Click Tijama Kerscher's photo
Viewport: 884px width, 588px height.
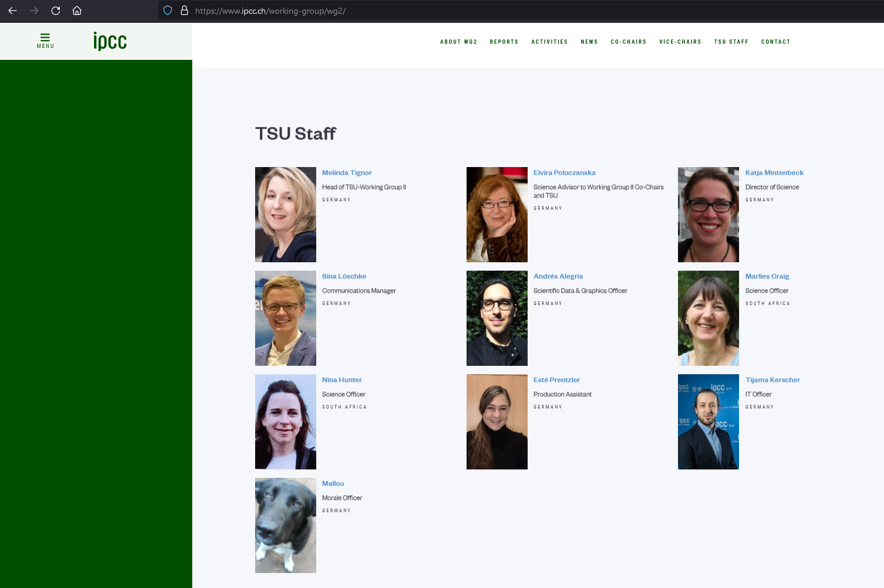[709, 422]
